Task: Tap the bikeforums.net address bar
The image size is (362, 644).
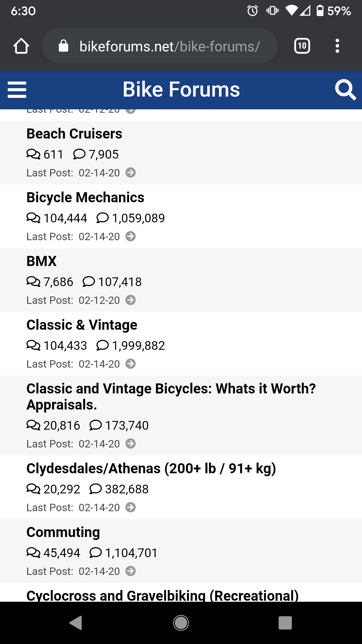Action: coord(160,46)
